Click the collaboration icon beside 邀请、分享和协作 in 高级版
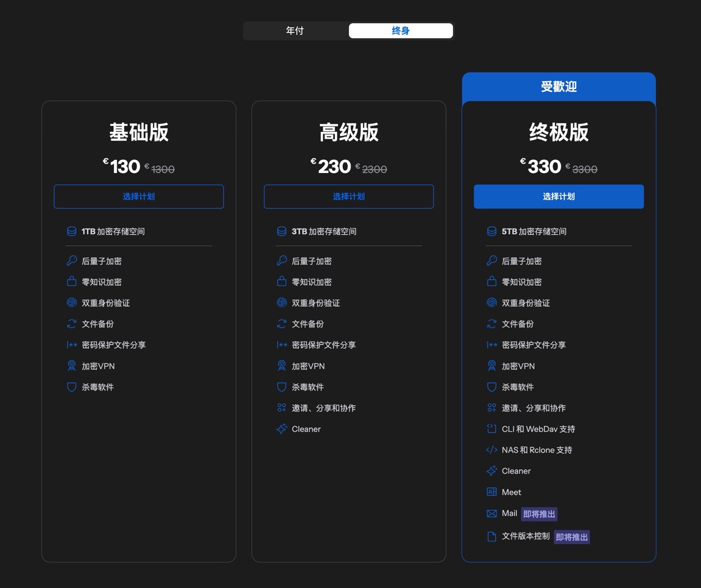The image size is (701, 588). pos(281,407)
